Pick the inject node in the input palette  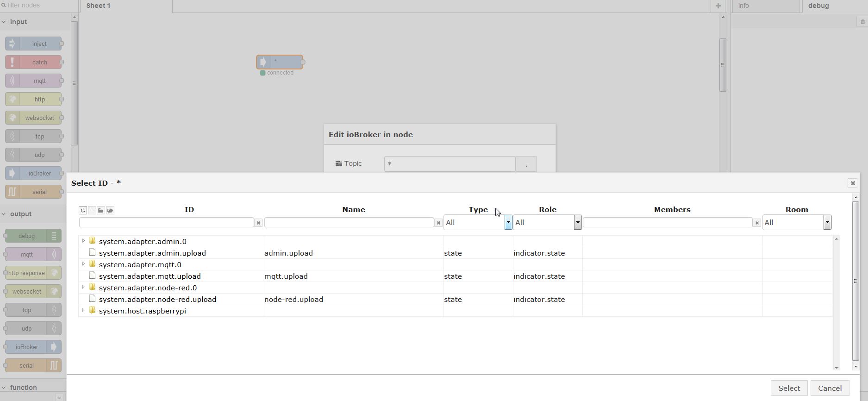tap(33, 44)
